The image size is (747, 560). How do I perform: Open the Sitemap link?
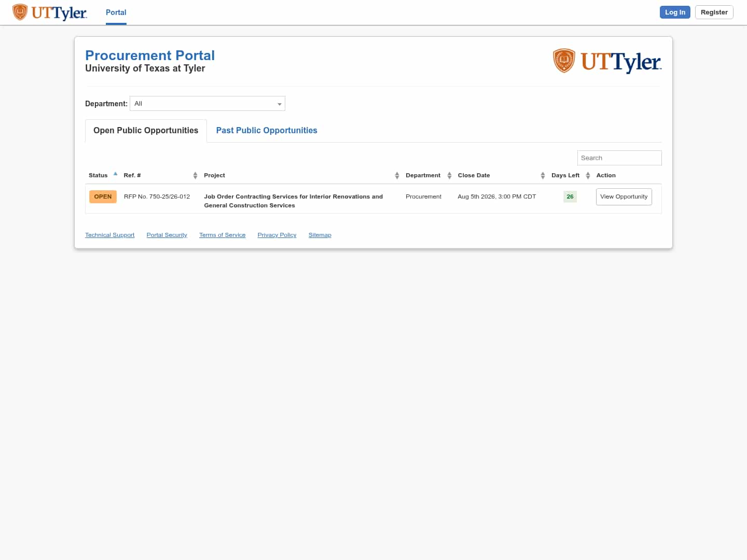pos(320,235)
